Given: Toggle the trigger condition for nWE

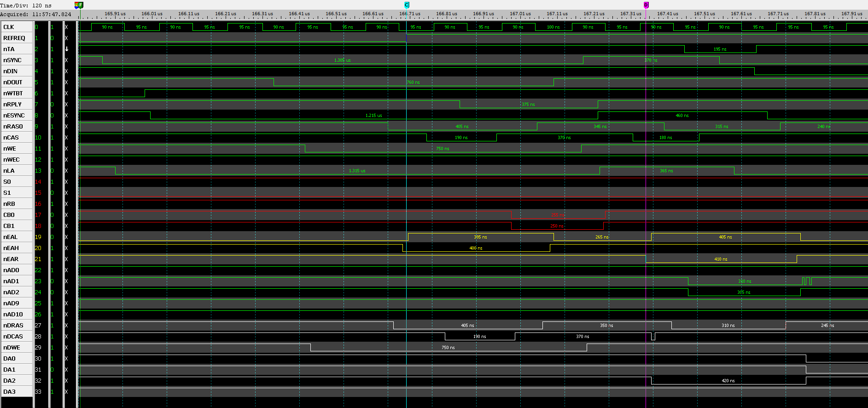Looking at the screenshot, I should pos(66,149).
